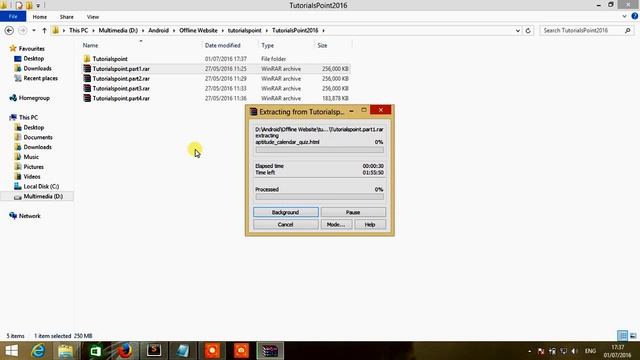
Task: Cancel the extraction
Action: tap(286, 224)
